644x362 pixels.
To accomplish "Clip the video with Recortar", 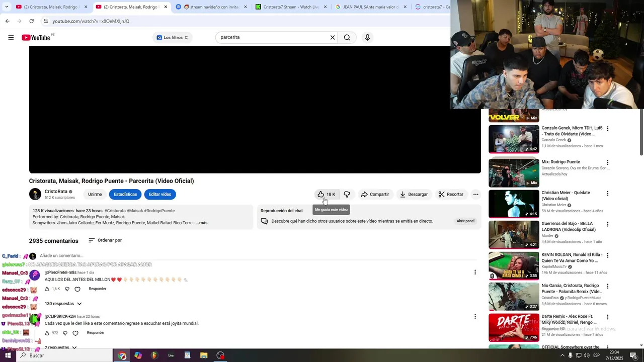I will (x=451, y=195).
